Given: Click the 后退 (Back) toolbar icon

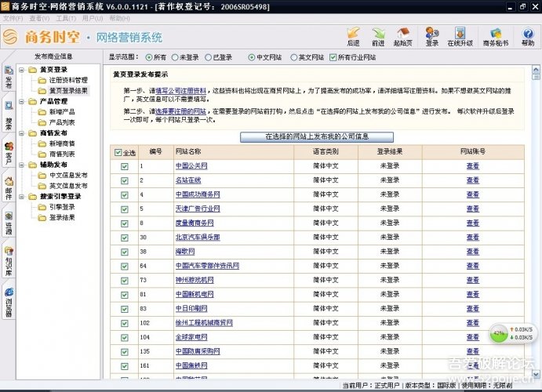Looking at the screenshot, I should click(x=353, y=36).
